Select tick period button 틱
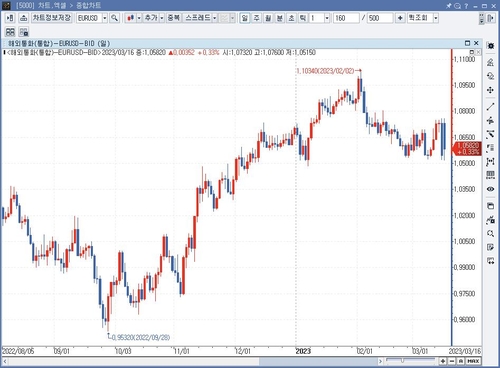This screenshot has height=368, width=500. 303,18
